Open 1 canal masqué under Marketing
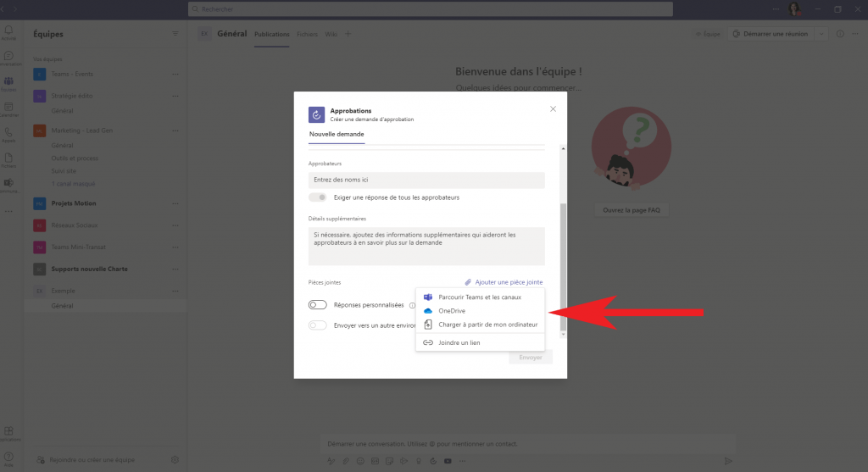 click(x=73, y=184)
